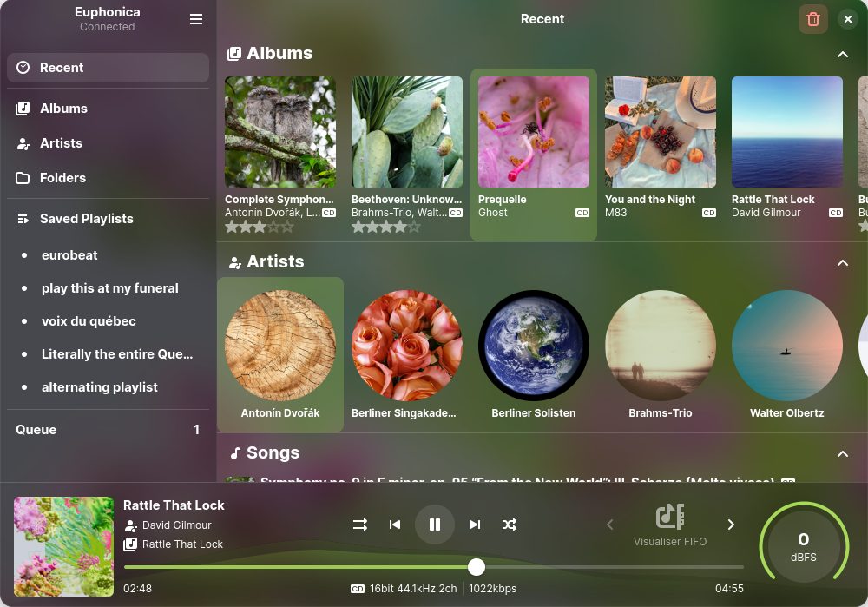Close the window with X button

pyautogui.click(x=847, y=19)
